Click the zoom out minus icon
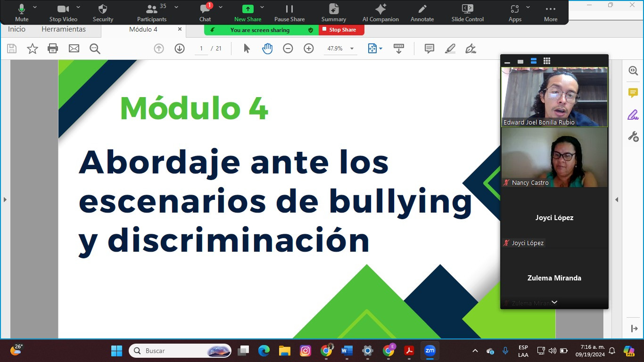 click(x=288, y=48)
